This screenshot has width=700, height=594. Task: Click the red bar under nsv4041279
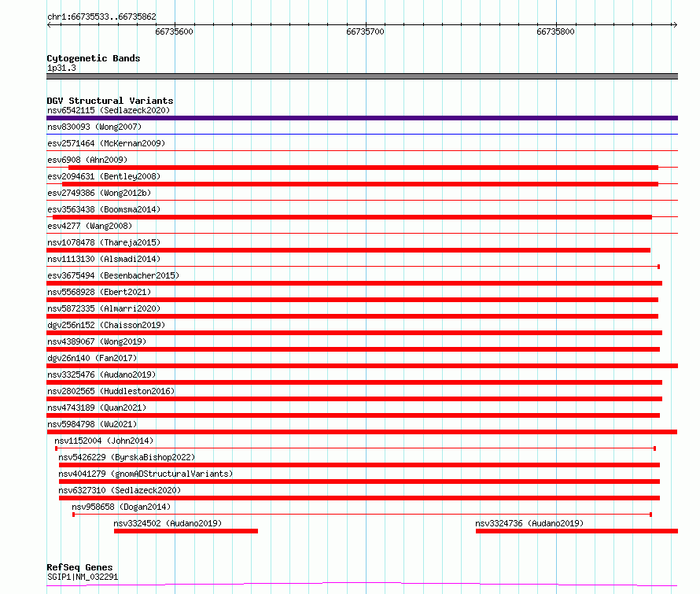tap(359, 481)
